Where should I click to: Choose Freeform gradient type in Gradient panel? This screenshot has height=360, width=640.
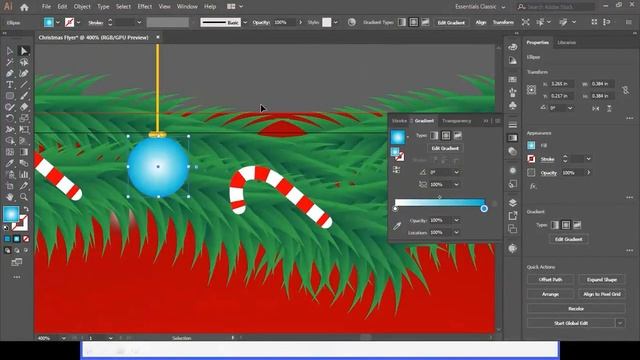(x=458, y=136)
